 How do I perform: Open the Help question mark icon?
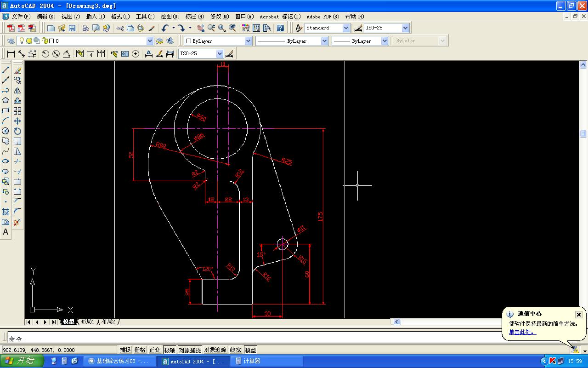pyautogui.click(x=280, y=28)
